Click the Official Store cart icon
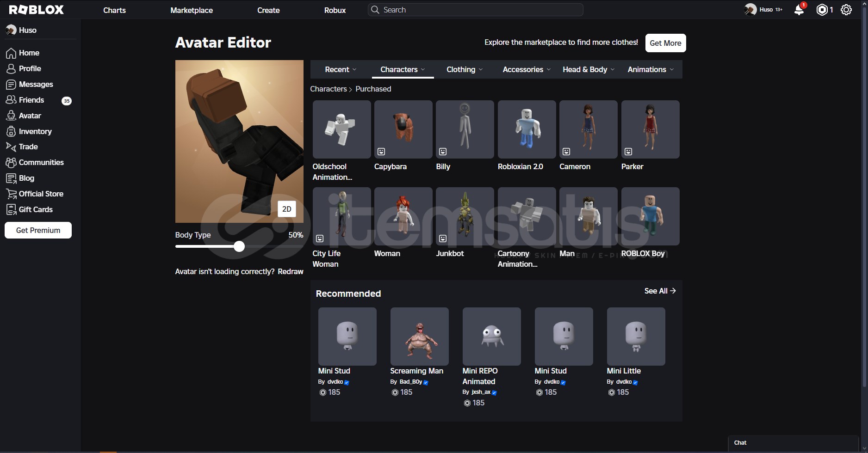The image size is (868, 453). (x=11, y=194)
